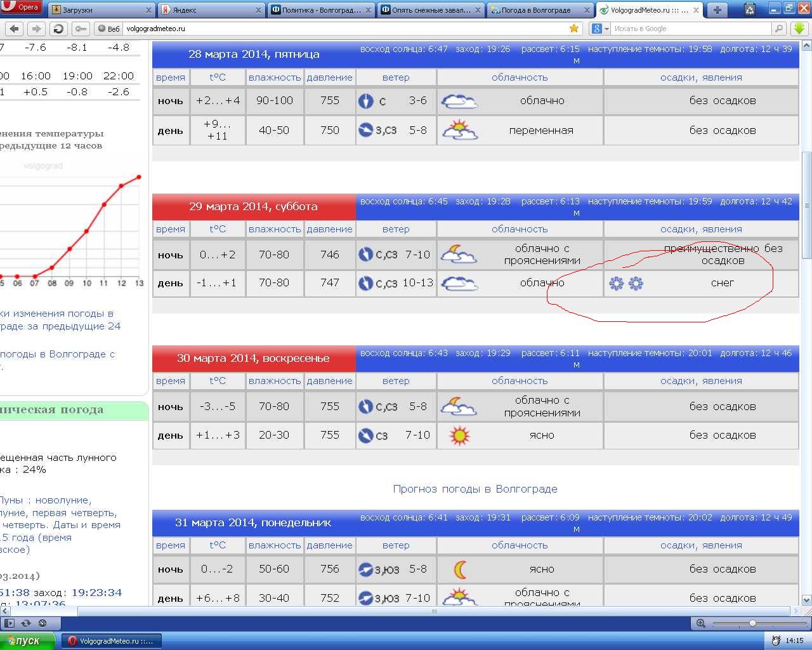Click the page scroll-up arrow
This screenshot has width=812, height=650.
pyautogui.click(x=806, y=46)
